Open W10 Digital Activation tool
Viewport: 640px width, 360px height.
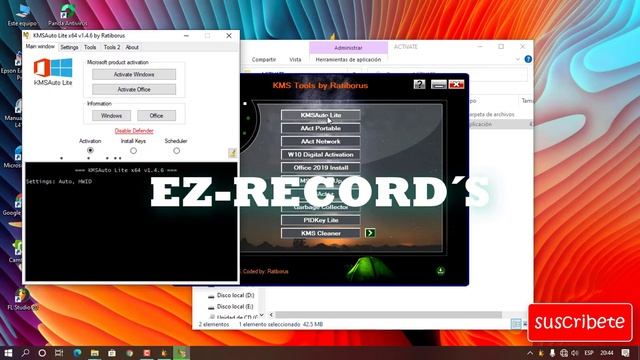coord(320,155)
